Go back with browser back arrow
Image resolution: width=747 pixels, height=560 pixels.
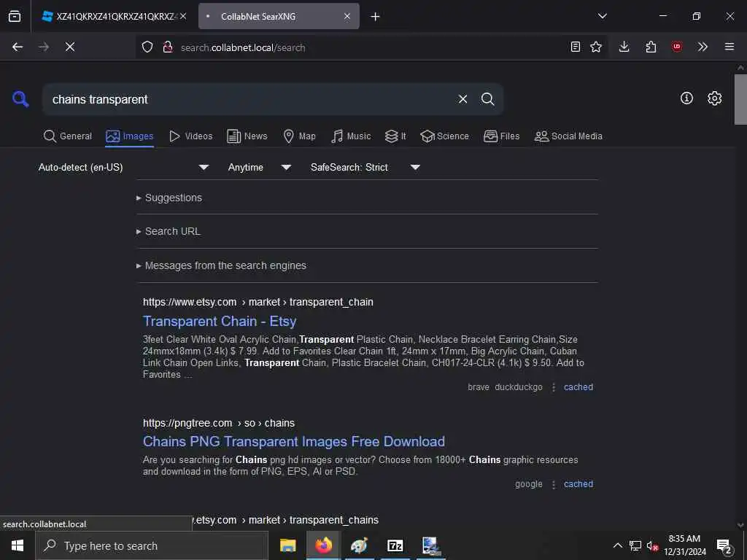18,47
